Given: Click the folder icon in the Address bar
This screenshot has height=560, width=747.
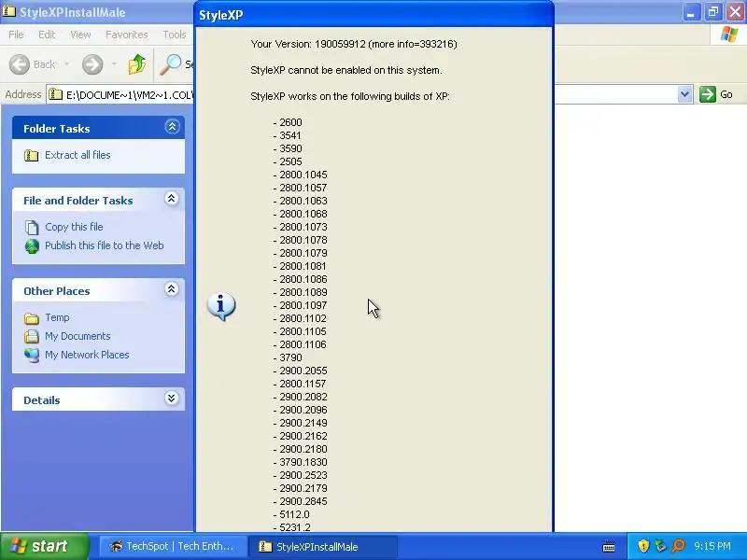Looking at the screenshot, I should pyautogui.click(x=56, y=94).
